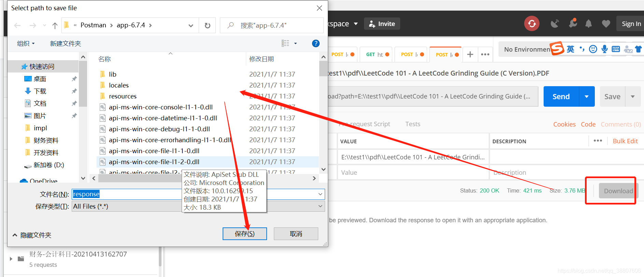Switch to the Tests tab
Image resolution: width=644 pixels, height=277 pixels.
[x=413, y=124]
